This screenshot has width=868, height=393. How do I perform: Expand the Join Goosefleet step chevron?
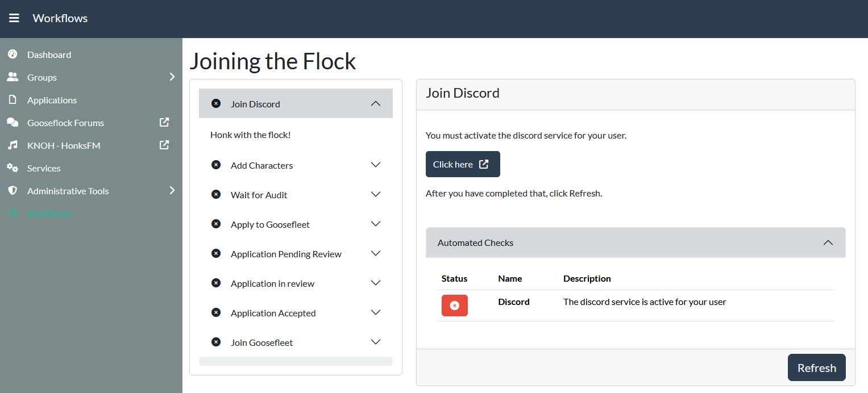(x=375, y=342)
